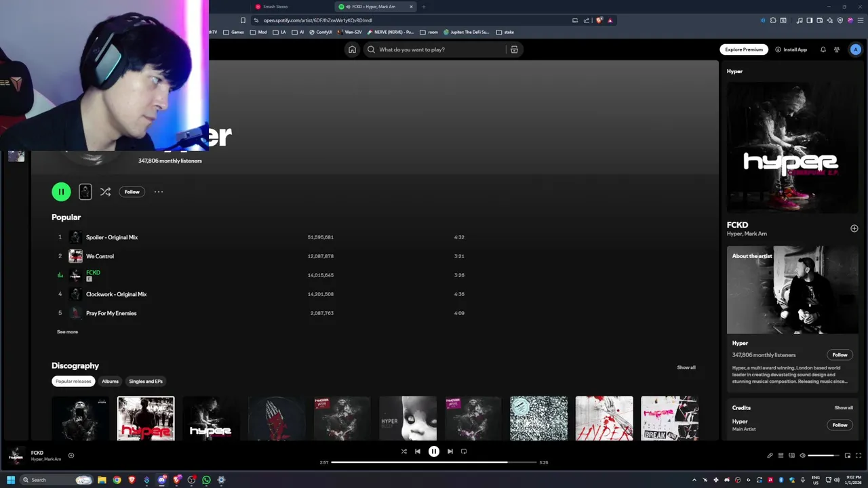Skip to next track
The image size is (868, 488).
pos(450,451)
